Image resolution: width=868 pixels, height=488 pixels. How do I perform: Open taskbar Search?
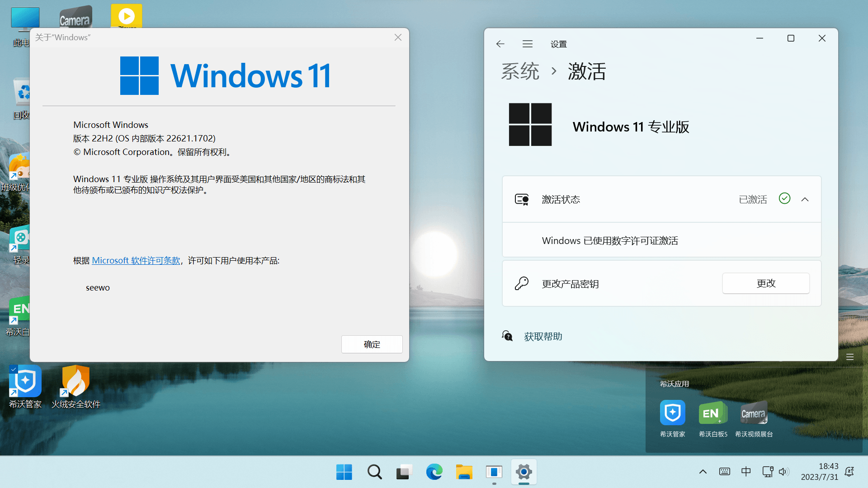point(374,472)
